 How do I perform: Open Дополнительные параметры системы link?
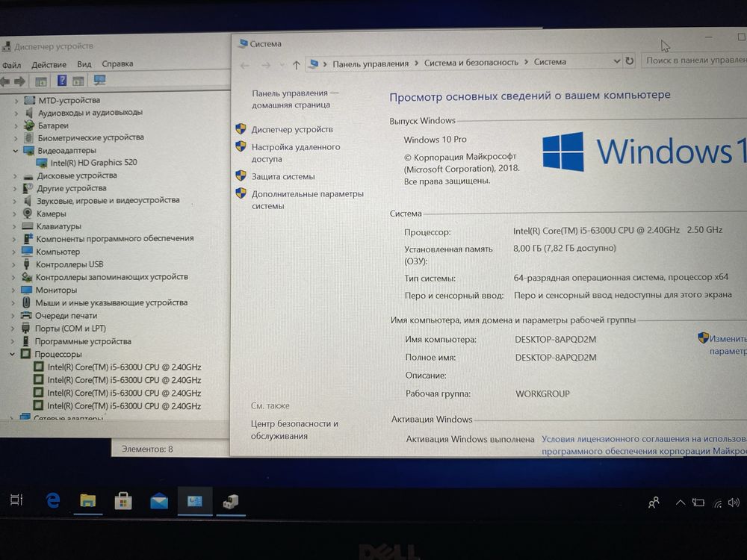pos(307,200)
